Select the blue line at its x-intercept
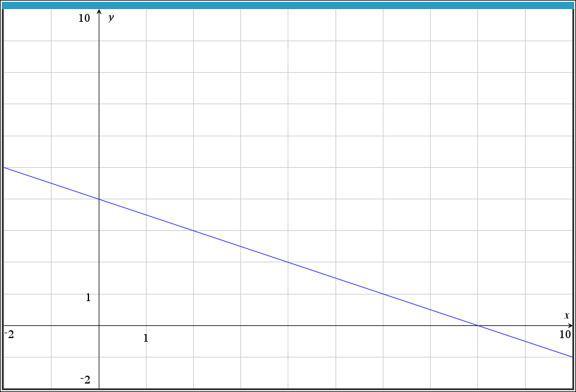 click(478, 325)
